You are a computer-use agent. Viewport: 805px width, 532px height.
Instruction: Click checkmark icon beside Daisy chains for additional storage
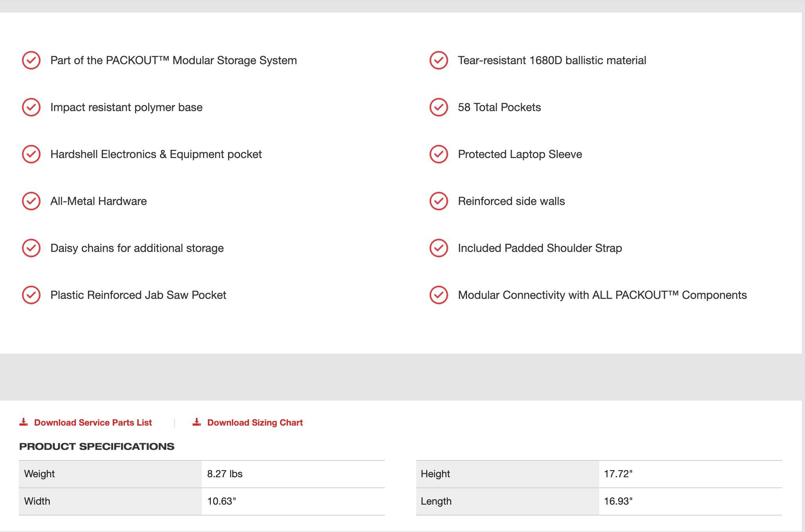[x=31, y=248]
